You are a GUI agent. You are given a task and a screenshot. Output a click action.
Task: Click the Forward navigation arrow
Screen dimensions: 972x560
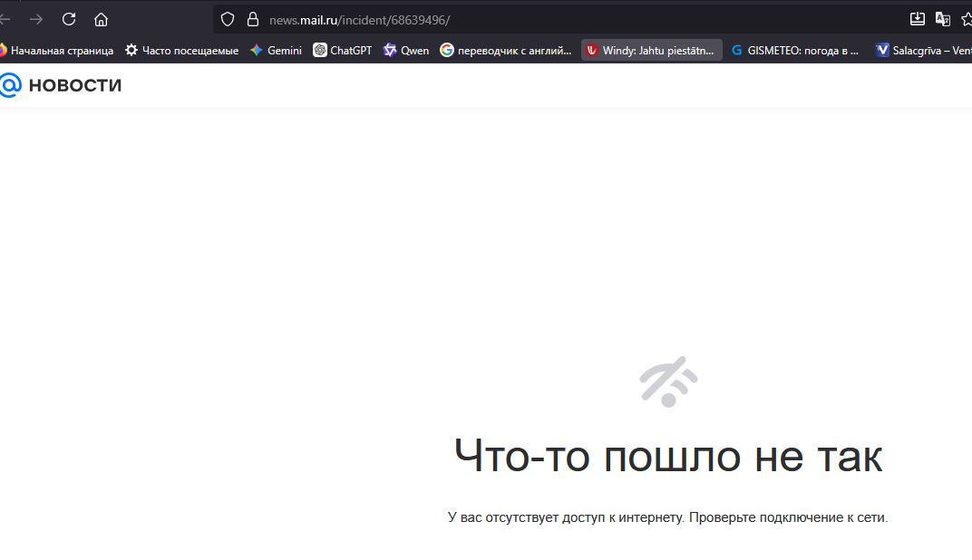click(x=36, y=19)
